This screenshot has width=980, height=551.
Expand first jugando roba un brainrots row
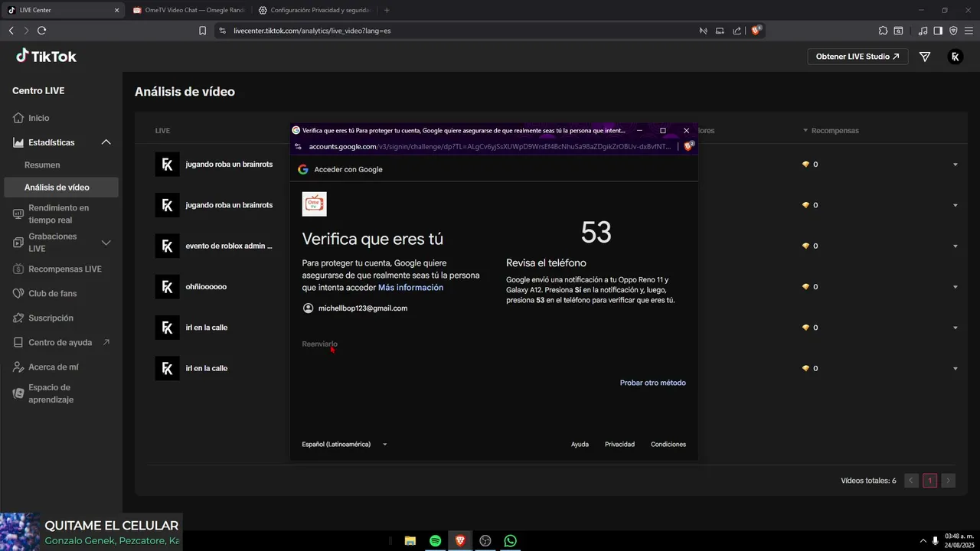(x=955, y=165)
